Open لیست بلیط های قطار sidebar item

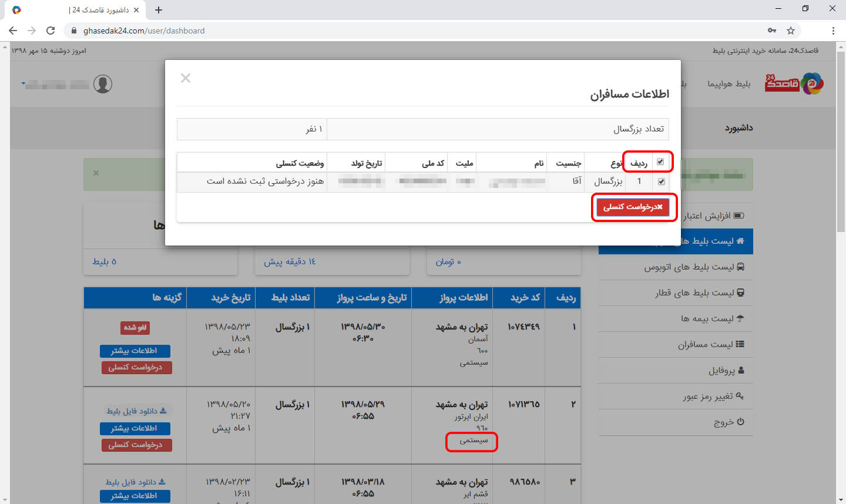click(676, 293)
